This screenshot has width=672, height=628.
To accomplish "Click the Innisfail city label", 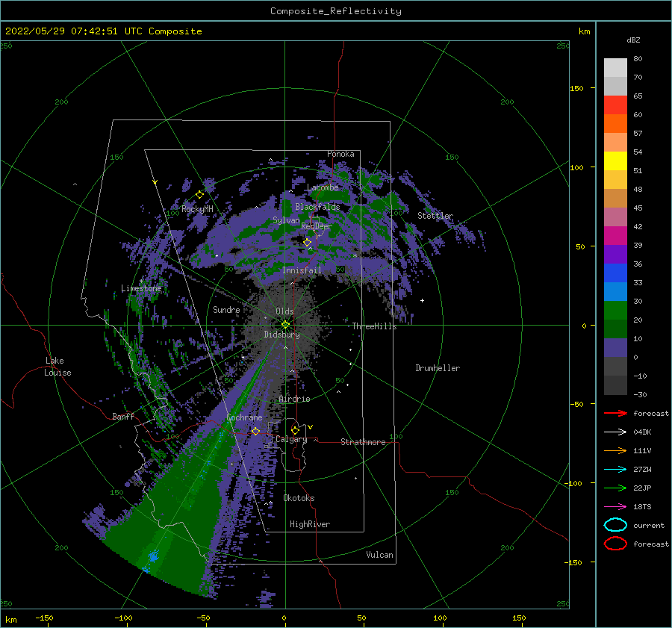I will click(302, 270).
